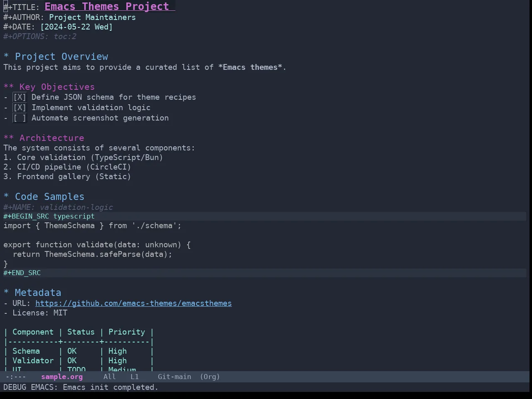The image size is (532, 399).
Task: Click '3. Frontend gallery (Static)' item
Action: coord(67,177)
